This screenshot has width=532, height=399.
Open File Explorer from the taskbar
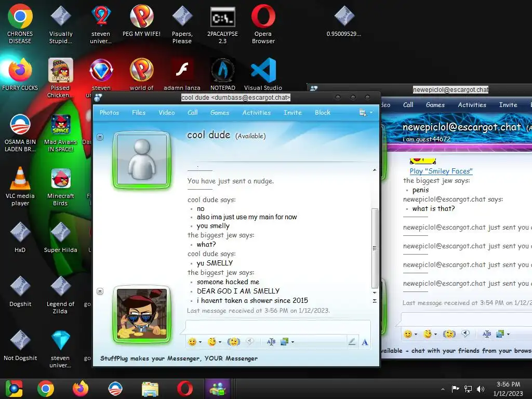(x=150, y=389)
